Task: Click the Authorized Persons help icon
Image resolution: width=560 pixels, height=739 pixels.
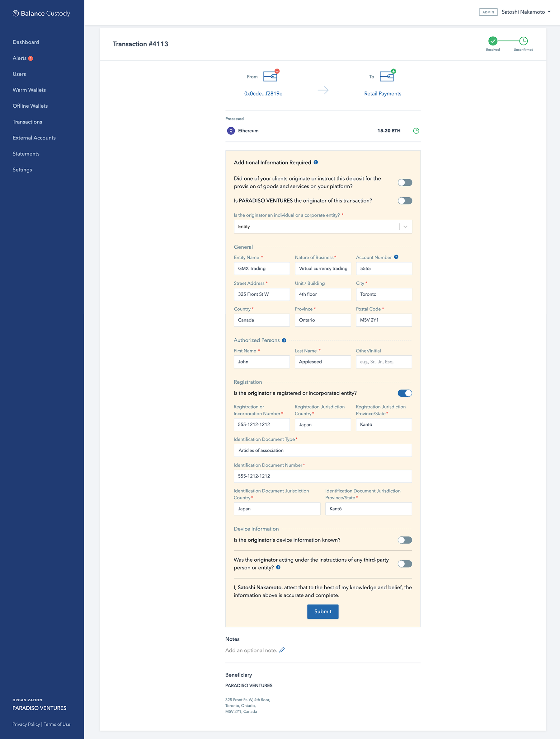Action: (283, 340)
